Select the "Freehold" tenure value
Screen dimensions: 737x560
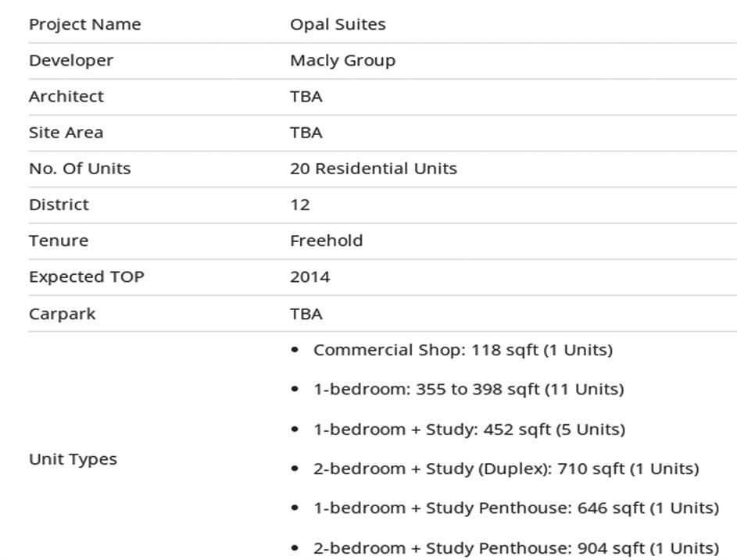[326, 240]
